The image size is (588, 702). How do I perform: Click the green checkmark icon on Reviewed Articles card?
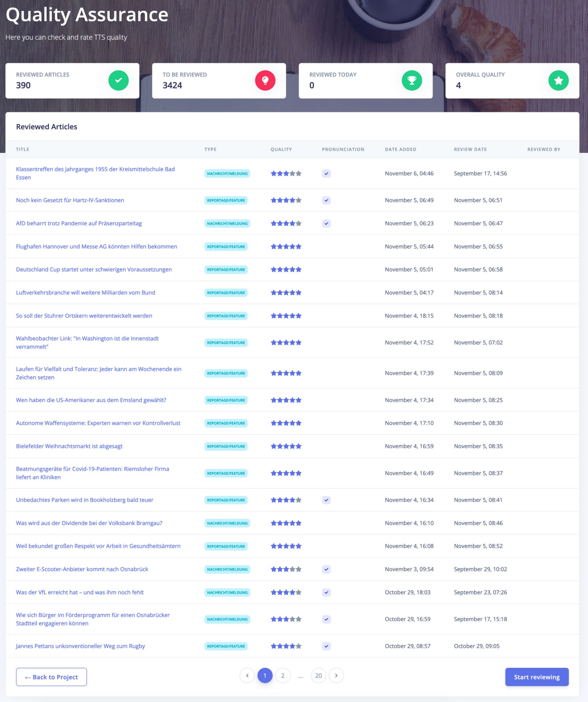point(118,81)
